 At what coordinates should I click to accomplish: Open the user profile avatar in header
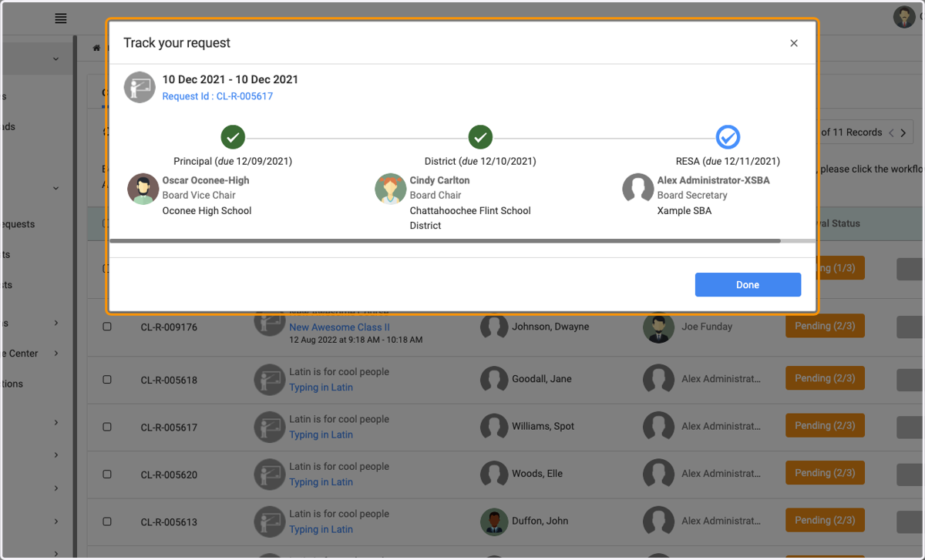click(x=904, y=17)
